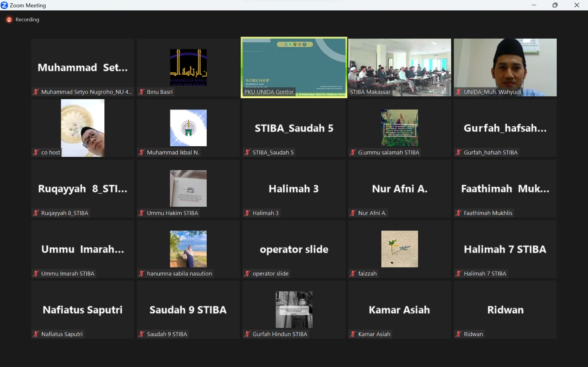The width and height of the screenshot is (588, 367).
Task: Click Gurfah Hindun STIBA's profile image
Action: 294,309
